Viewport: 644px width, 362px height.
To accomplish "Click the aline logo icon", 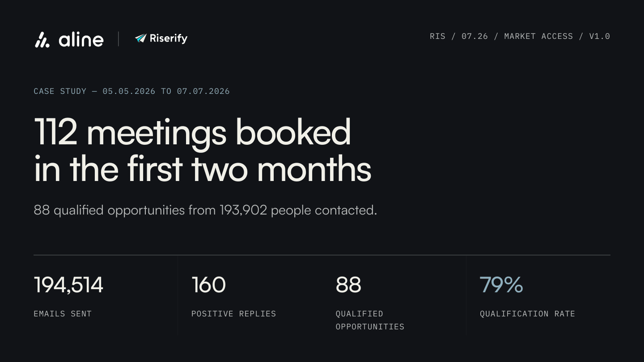I will (x=42, y=40).
